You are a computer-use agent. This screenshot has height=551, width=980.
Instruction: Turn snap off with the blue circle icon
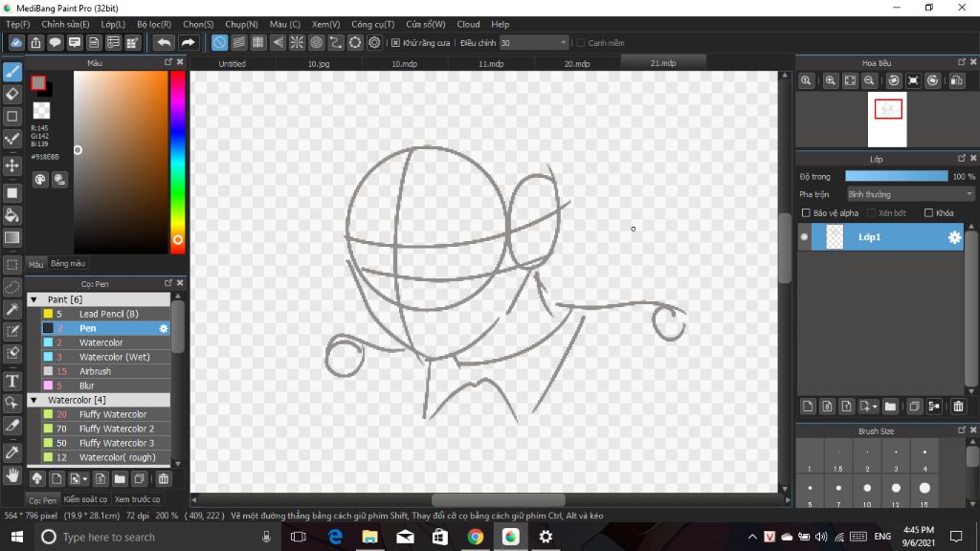click(219, 42)
